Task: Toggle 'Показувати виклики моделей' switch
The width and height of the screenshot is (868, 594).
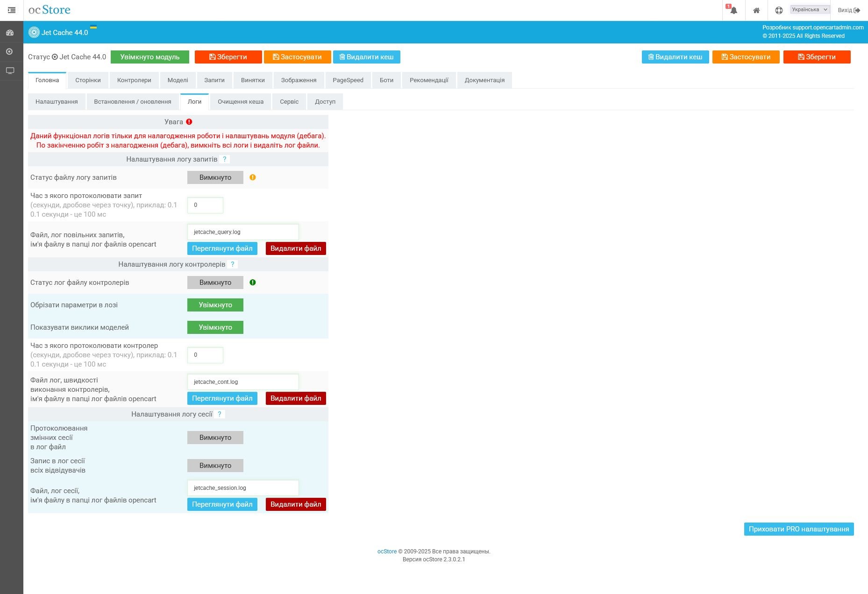Action: (215, 327)
